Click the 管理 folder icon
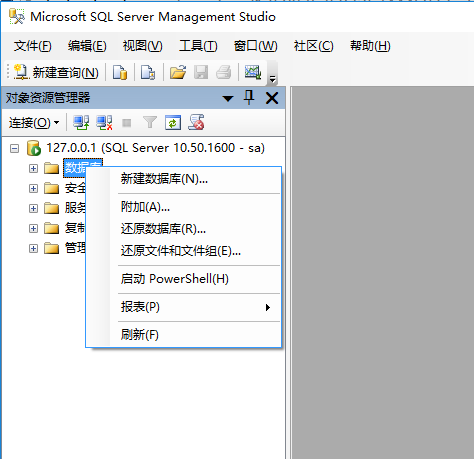Viewport: 474px width, 459px height. tap(51, 248)
